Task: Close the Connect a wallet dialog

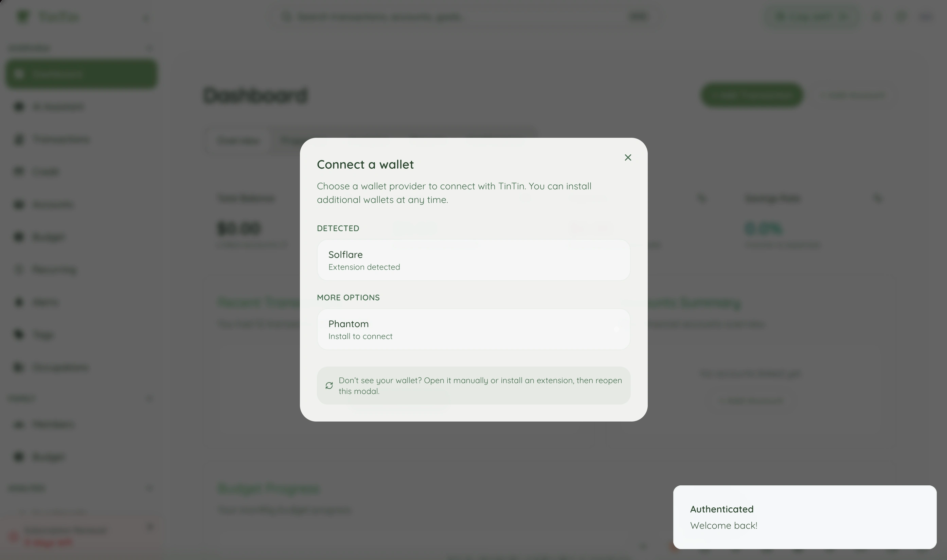Action: [628, 158]
